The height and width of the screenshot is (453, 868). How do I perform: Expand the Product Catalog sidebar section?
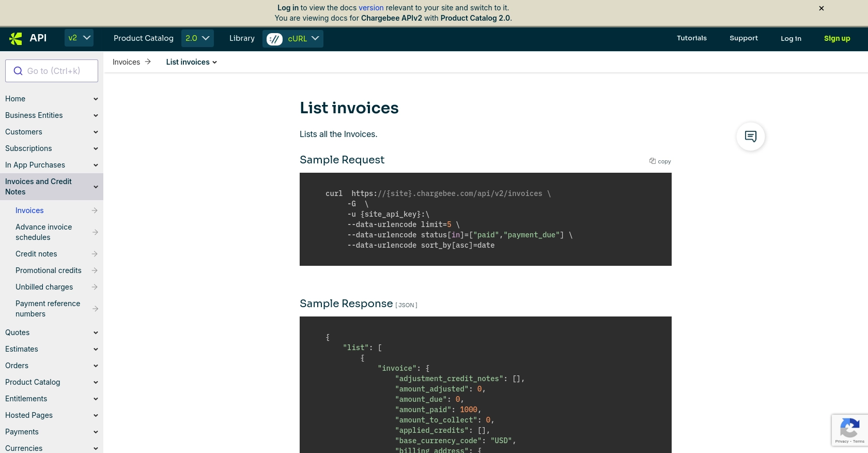tap(96, 382)
